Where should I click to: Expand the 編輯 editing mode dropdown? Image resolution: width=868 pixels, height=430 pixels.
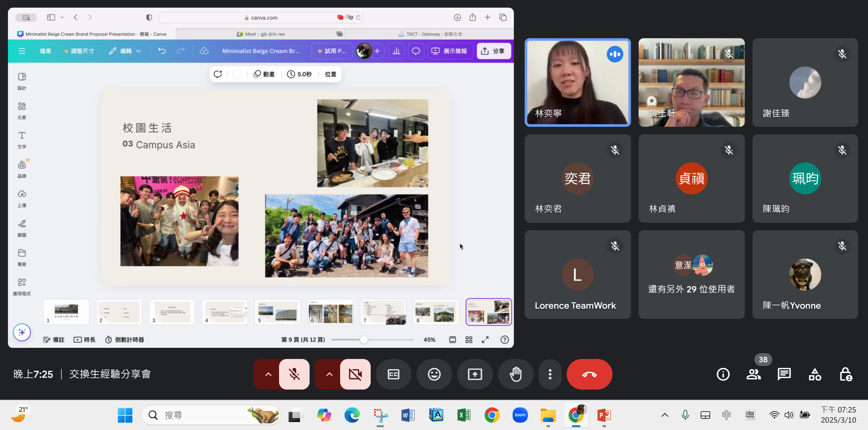pos(125,51)
